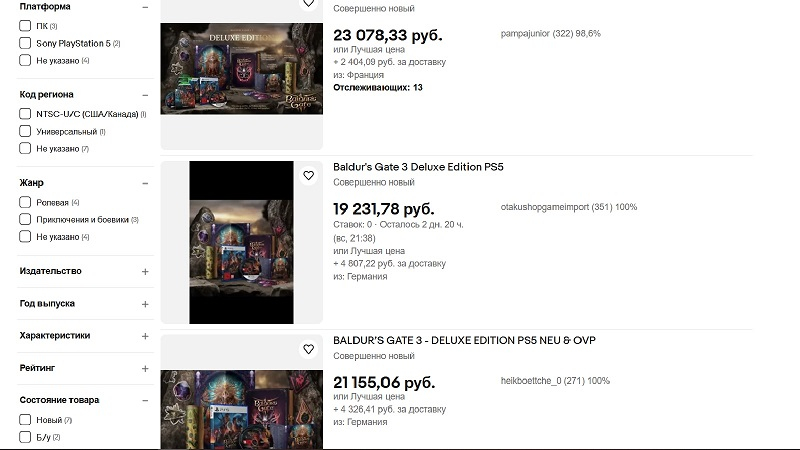Add Baldur's Gate 3 PS5 listing to watchlist

(308, 176)
